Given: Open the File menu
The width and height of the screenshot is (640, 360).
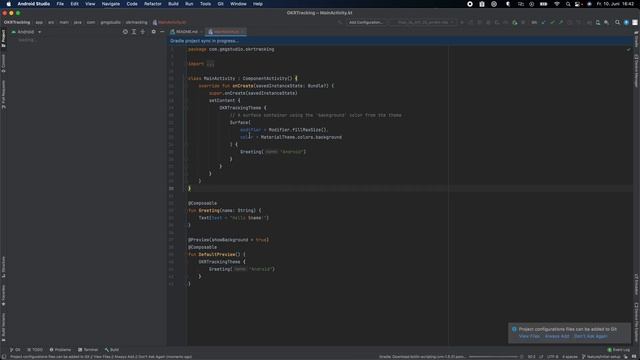Looking at the screenshot, I should point(60,4).
